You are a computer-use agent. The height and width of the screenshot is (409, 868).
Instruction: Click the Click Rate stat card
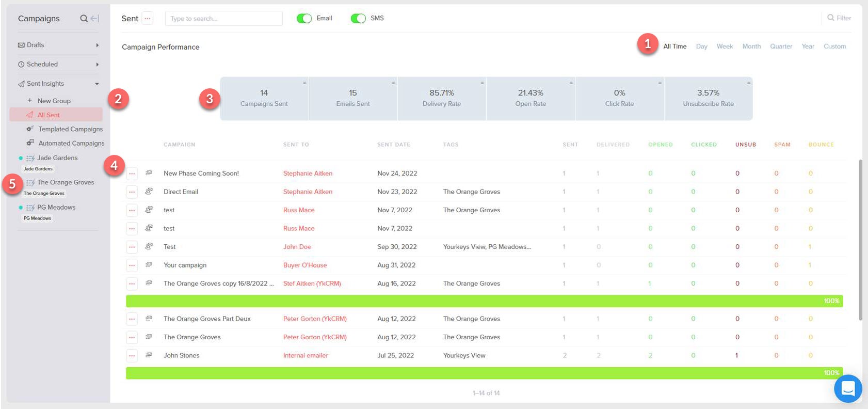click(619, 99)
